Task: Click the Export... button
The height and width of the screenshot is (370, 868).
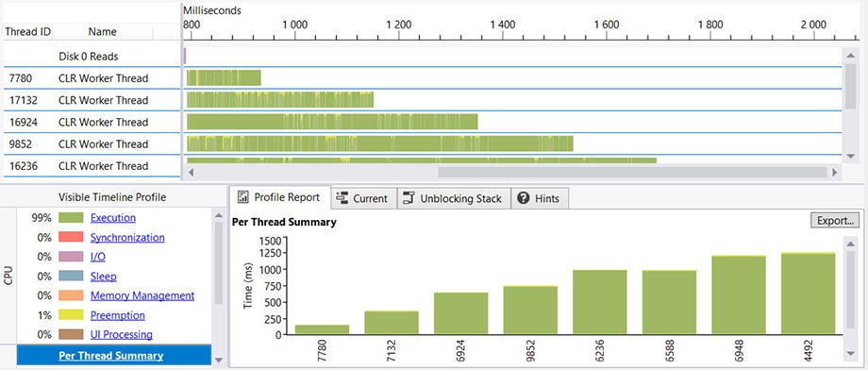Action: [x=835, y=220]
